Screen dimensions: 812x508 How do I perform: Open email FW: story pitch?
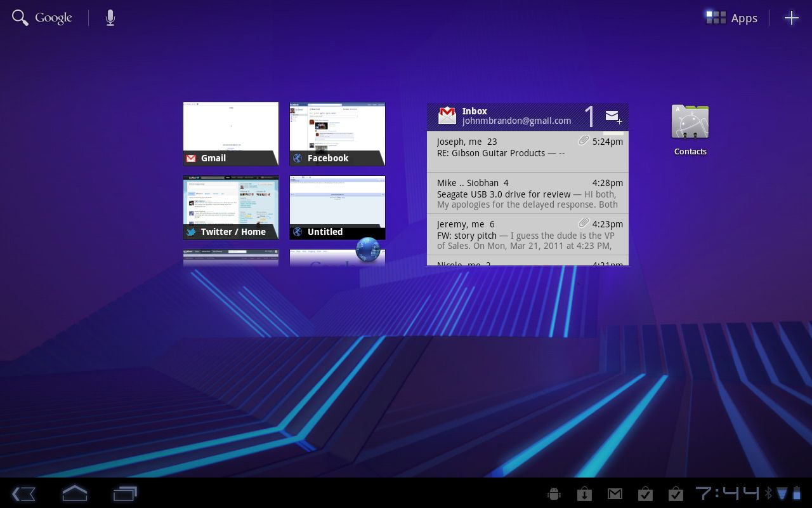click(x=528, y=235)
